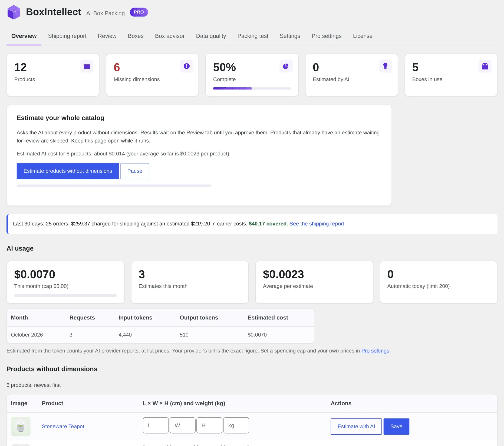Click the archive box icon on Products card

[x=87, y=66]
